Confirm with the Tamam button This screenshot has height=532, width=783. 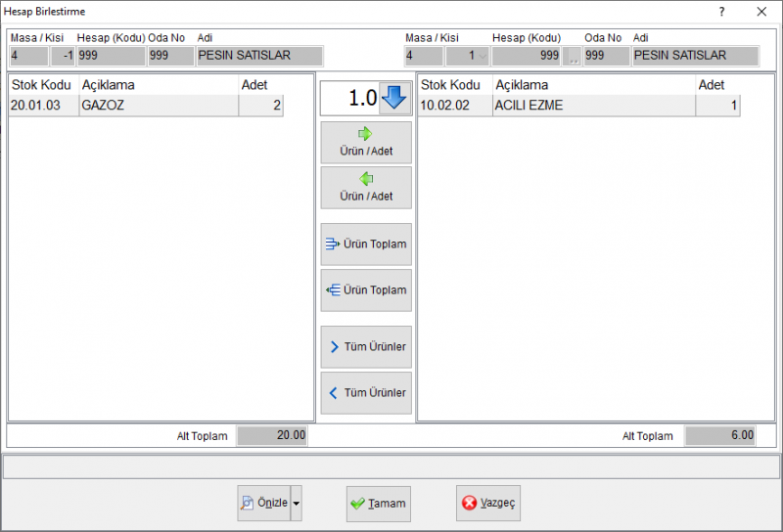coord(379,504)
